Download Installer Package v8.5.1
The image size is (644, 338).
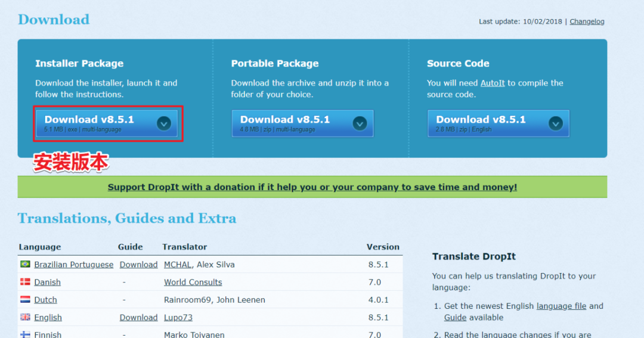tap(106, 123)
